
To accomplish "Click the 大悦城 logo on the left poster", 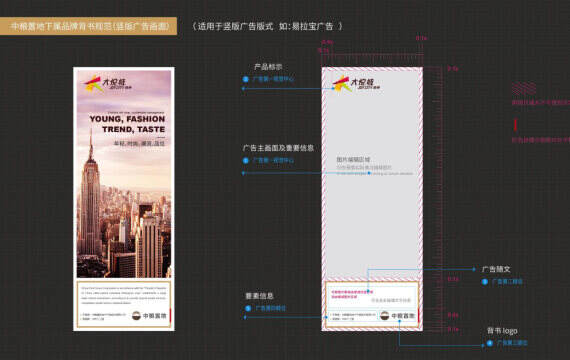I will pyautogui.click(x=108, y=84).
